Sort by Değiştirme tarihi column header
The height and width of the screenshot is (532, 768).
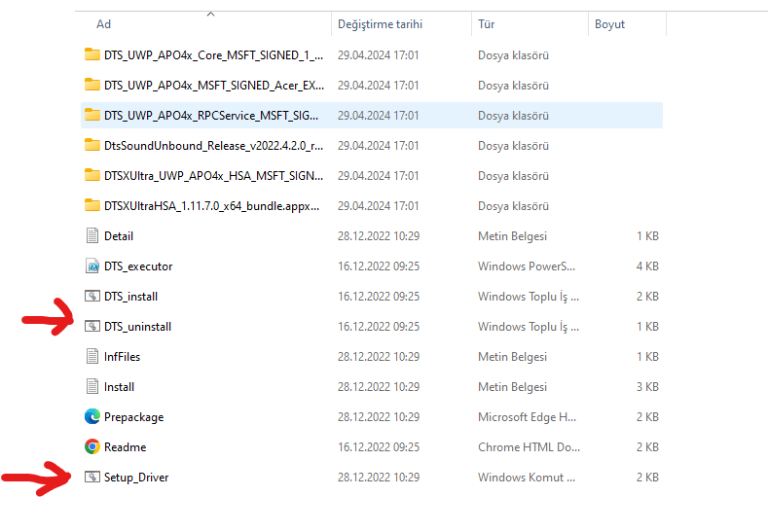(x=380, y=24)
